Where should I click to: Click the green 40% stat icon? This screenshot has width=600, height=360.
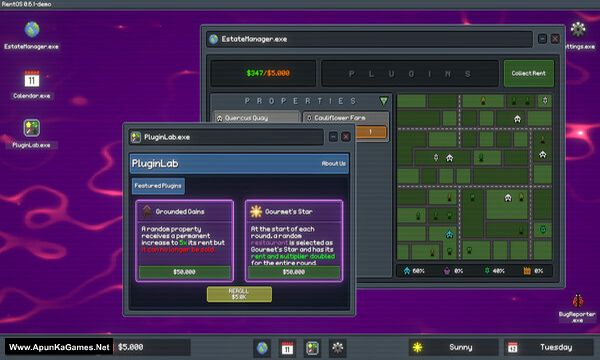487,271
